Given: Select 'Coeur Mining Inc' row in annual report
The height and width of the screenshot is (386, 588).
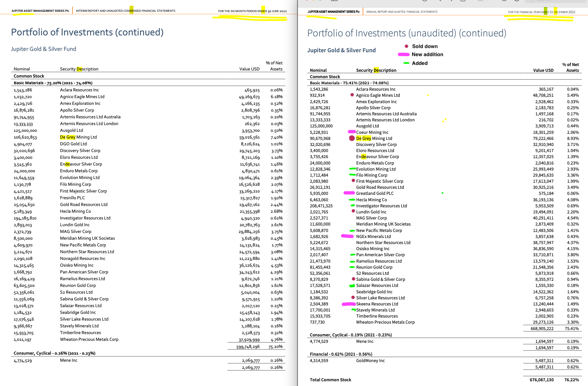Looking at the screenshot, I should point(444,132).
